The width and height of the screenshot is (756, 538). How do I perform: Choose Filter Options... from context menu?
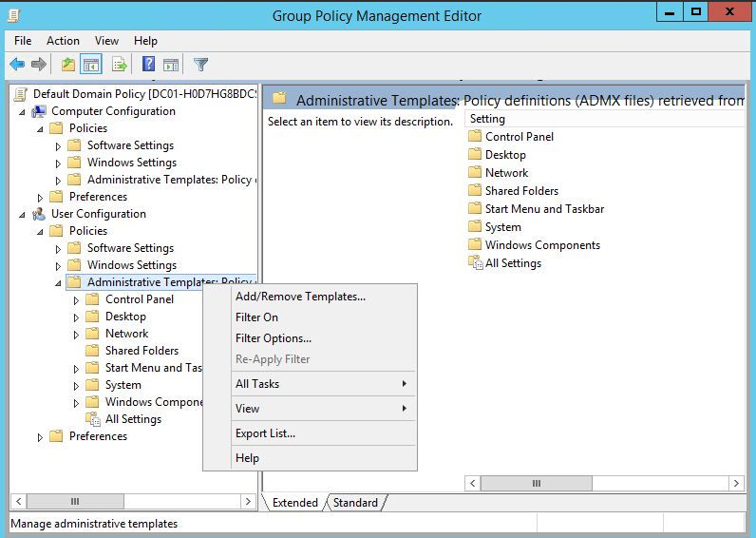coord(310,338)
